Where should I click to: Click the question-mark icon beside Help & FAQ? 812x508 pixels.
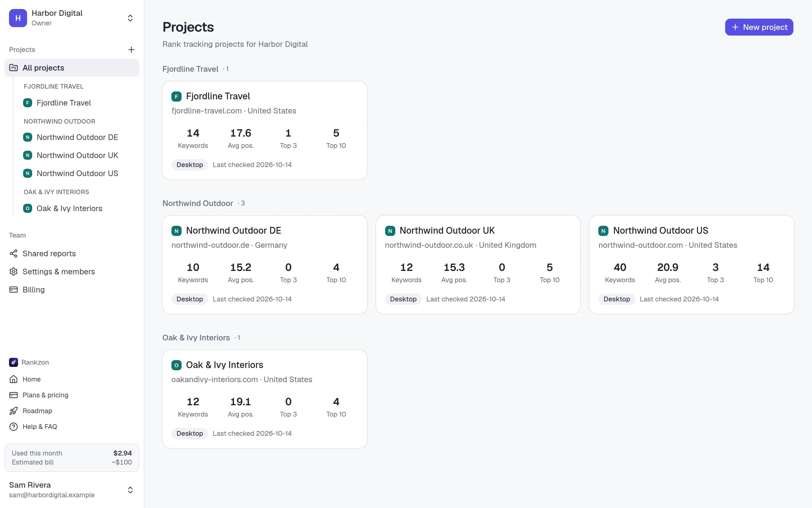14,427
